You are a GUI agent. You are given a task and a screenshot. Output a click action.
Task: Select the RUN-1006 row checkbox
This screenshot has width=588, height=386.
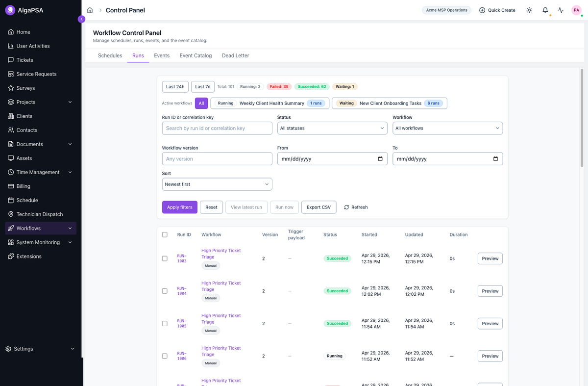165,356
